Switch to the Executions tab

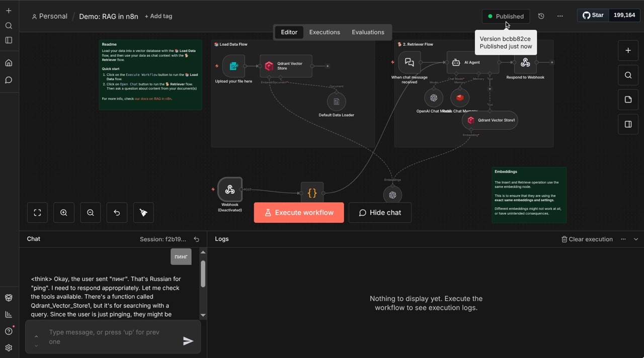(x=325, y=32)
